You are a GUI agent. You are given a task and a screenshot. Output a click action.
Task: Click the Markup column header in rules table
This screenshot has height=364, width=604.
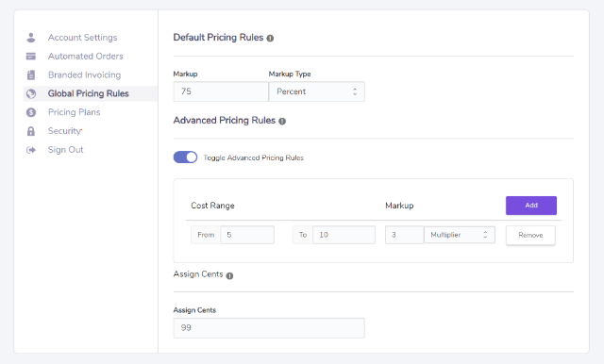coord(399,206)
